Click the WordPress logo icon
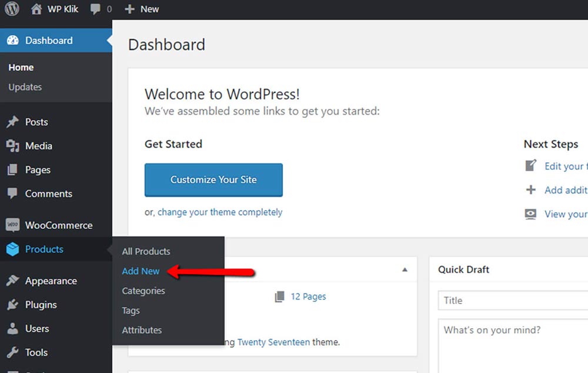 coord(12,9)
